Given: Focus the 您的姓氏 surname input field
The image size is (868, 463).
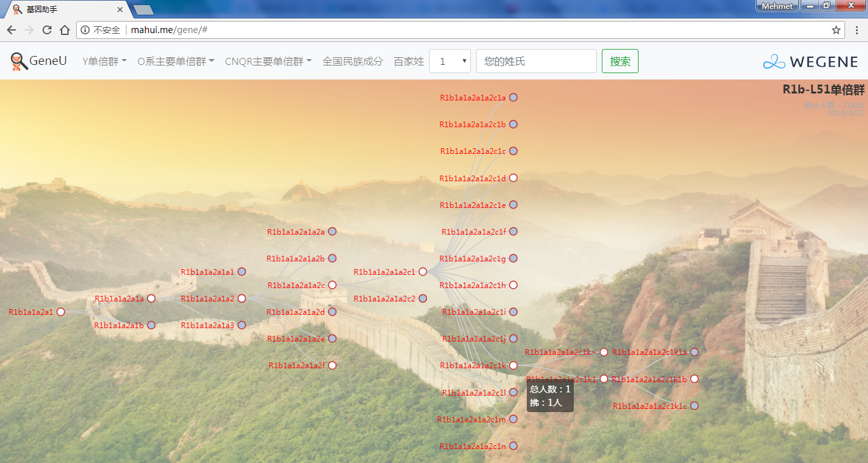Looking at the screenshot, I should coord(536,61).
